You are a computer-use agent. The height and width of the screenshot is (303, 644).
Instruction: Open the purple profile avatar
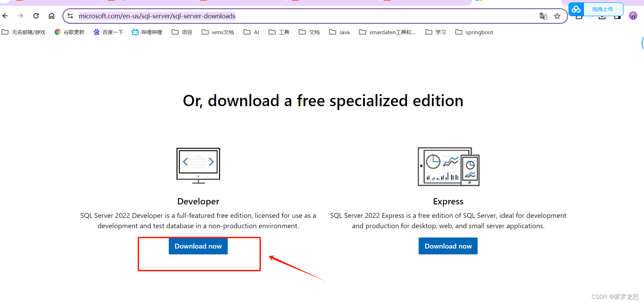[x=633, y=16]
